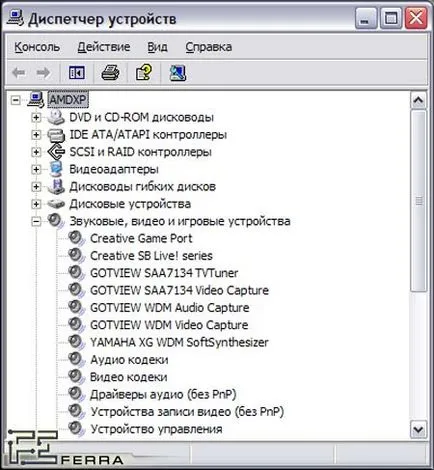
Task: Click the vertical scrollbar thumb
Action: click(x=418, y=201)
